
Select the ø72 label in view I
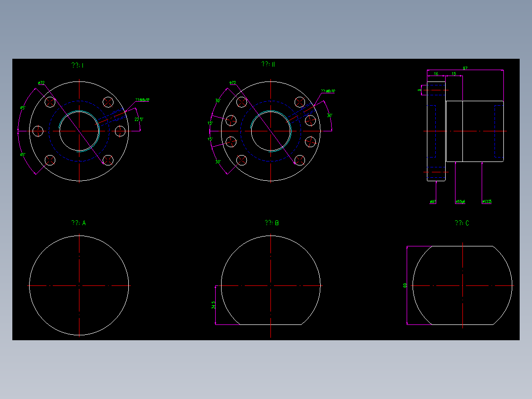click(41, 82)
